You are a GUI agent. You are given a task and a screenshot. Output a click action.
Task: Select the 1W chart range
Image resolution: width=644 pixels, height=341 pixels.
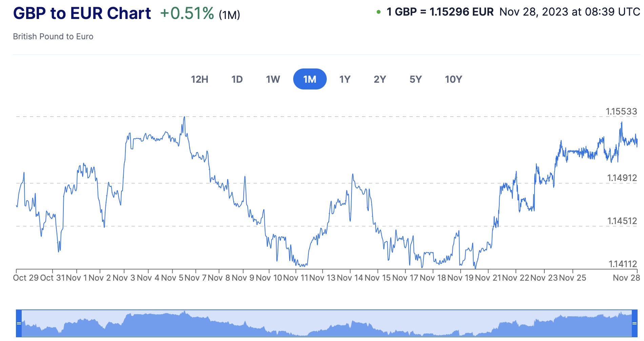tap(273, 79)
